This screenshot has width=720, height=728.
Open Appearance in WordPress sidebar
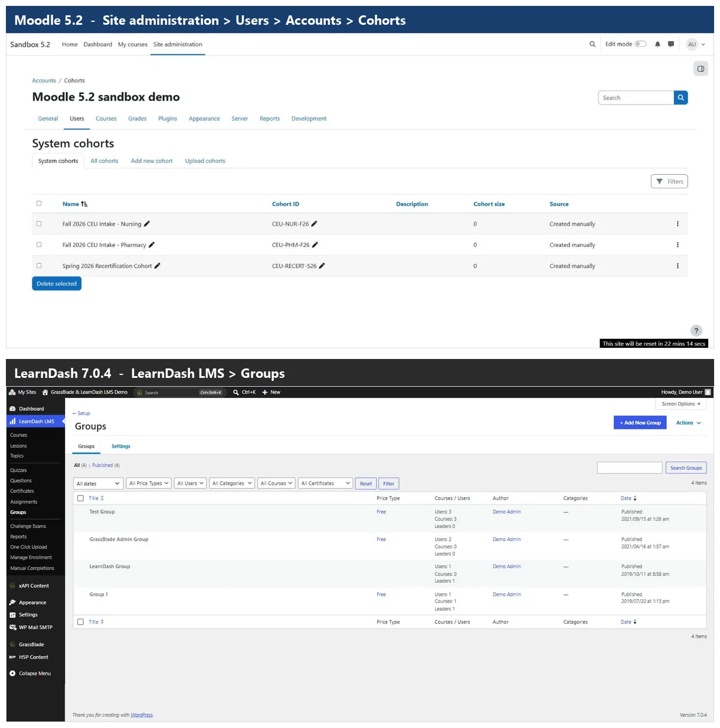click(x=32, y=602)
